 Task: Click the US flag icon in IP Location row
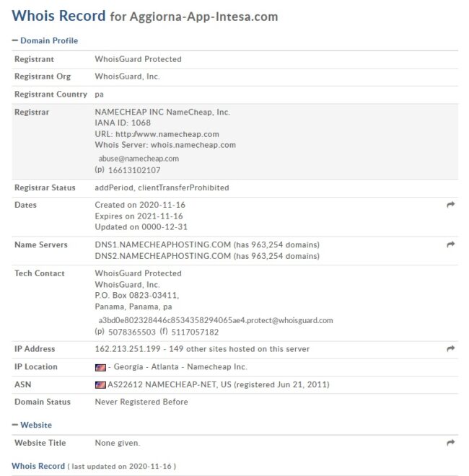tap(100, 368)
